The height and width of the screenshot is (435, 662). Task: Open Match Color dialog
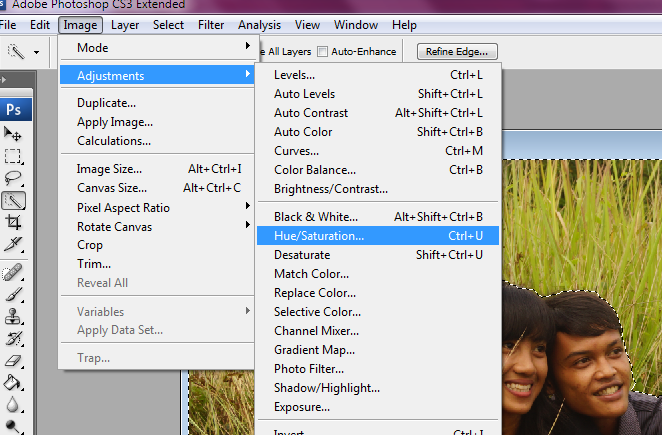(378, 274)
